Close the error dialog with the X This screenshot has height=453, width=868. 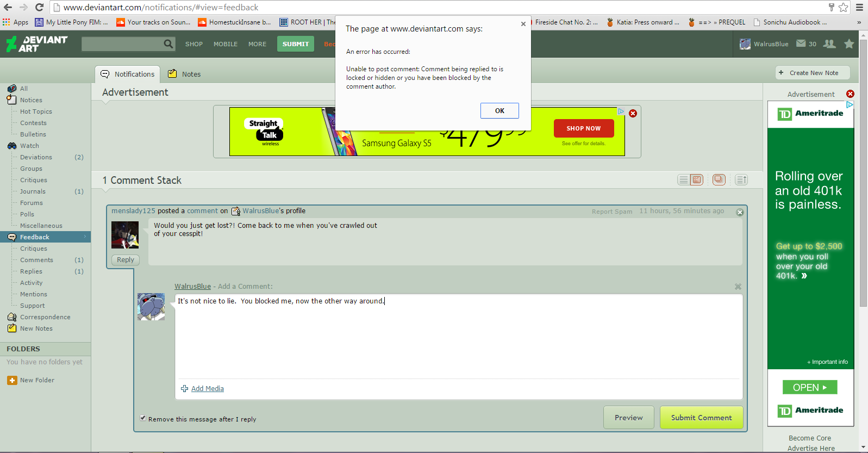point(523,24)
